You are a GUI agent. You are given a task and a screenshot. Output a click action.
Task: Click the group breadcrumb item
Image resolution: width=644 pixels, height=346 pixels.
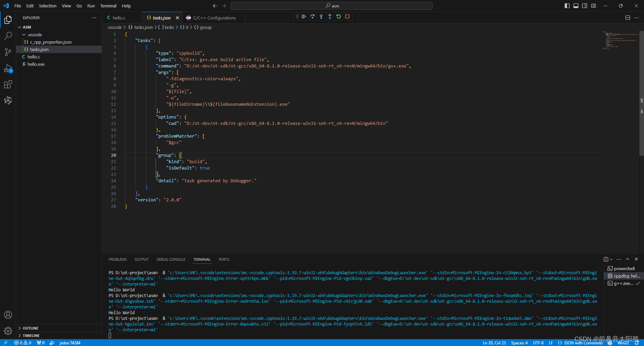(203, 27)
